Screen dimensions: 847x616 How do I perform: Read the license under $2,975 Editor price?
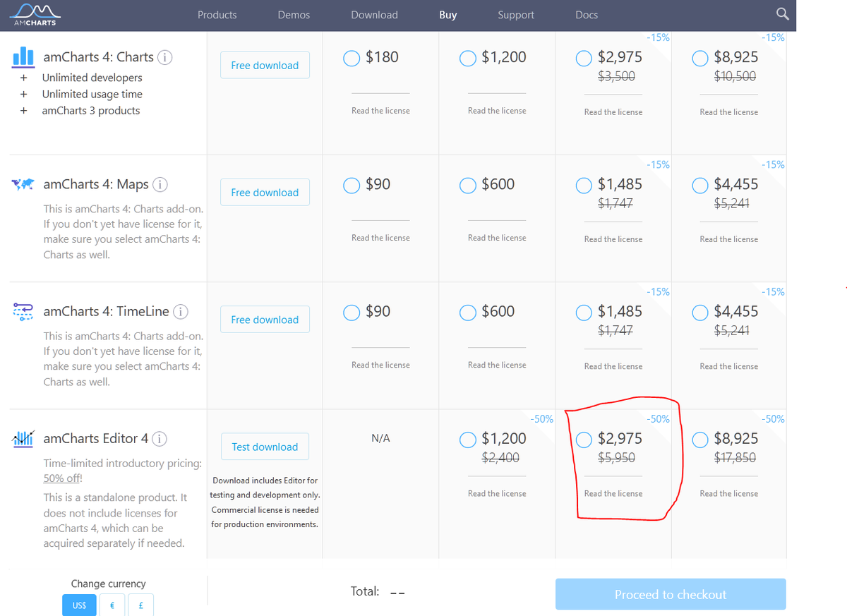click(613, 493)
